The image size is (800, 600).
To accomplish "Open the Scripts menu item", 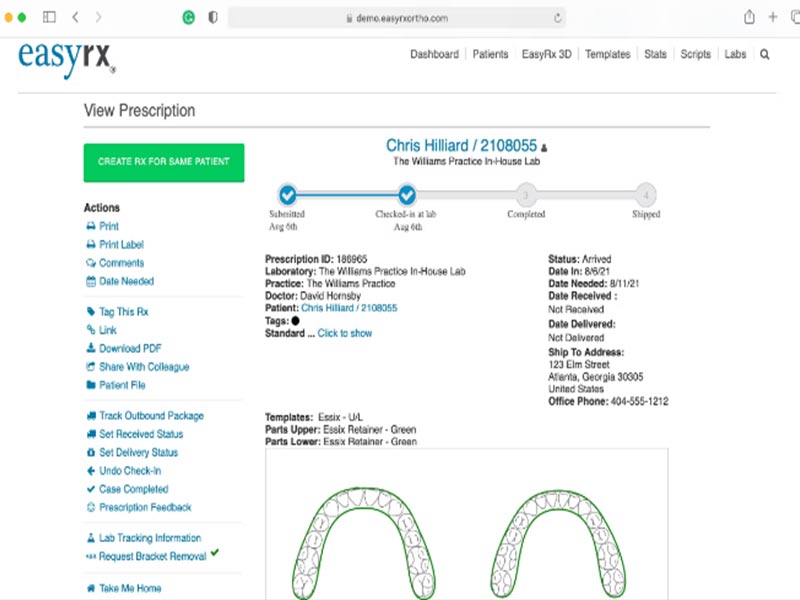I will (695, 54).
